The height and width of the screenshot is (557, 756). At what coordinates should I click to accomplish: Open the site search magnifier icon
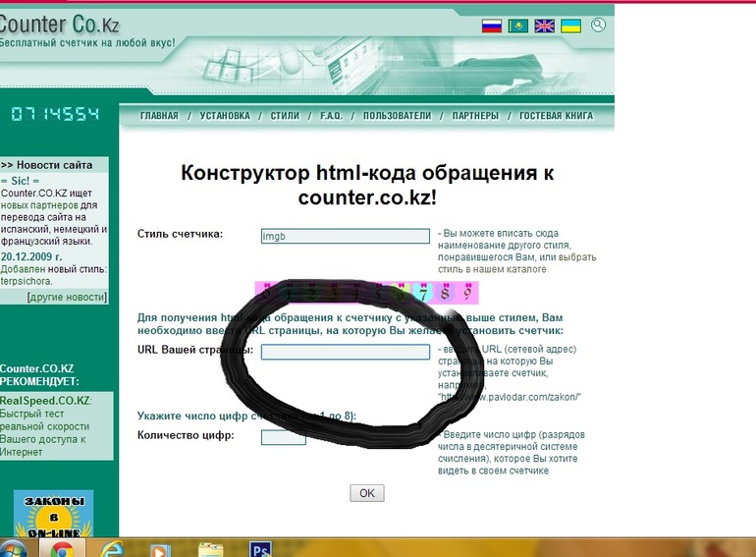coord(598,25)
